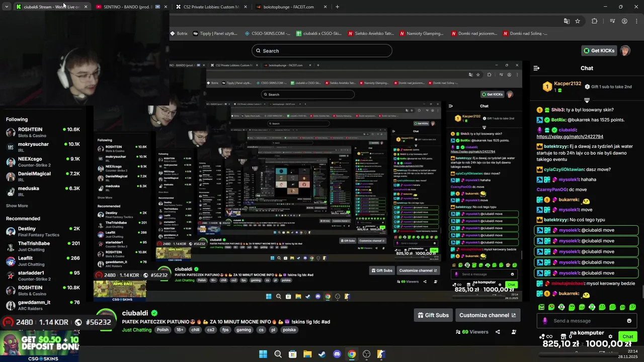
Task: Click the user icon right of the share icon
Action: coord(514,332)
